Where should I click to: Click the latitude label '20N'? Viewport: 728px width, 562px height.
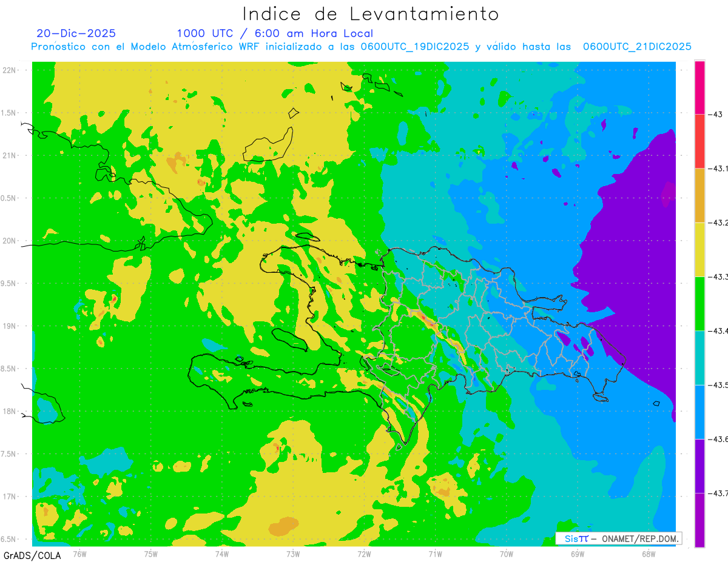[x=10, y=241]
